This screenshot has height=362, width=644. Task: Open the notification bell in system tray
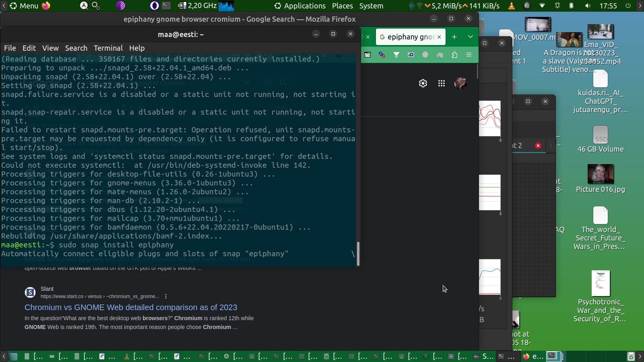557,6
